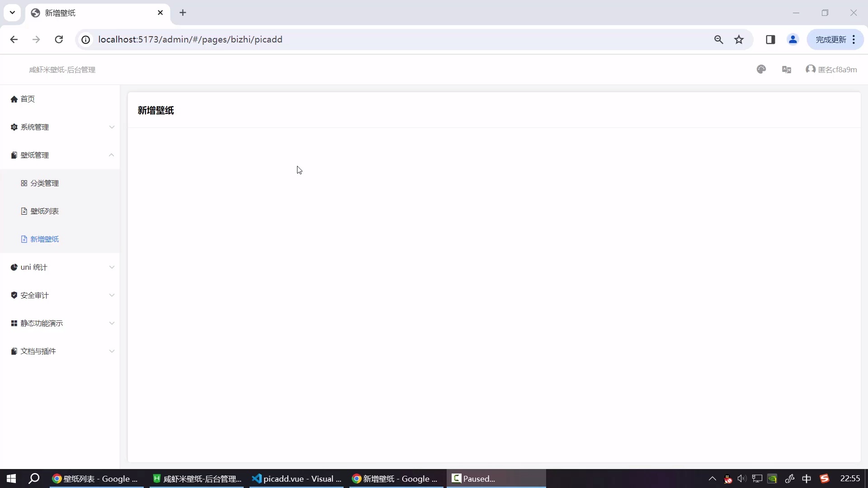Go to 首页 in the sidebar
The height and width of the screenshot is (488, 868).
coord(27,99)
